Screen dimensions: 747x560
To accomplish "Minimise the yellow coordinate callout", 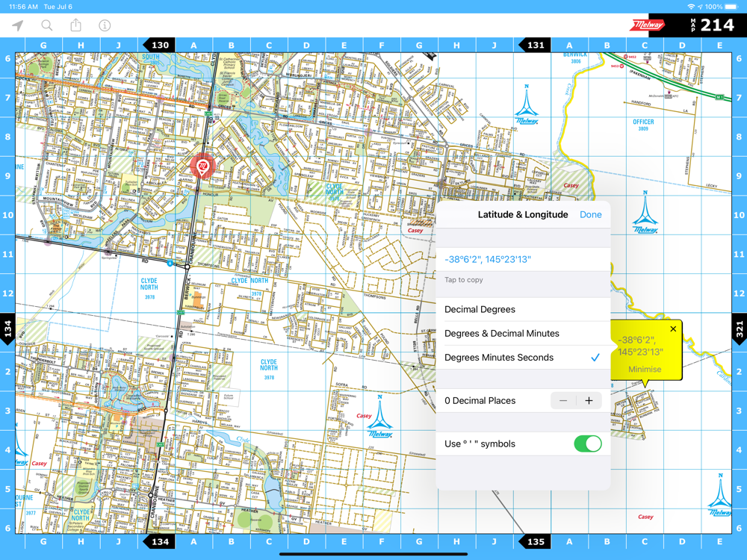I will (x=645, y=369).
